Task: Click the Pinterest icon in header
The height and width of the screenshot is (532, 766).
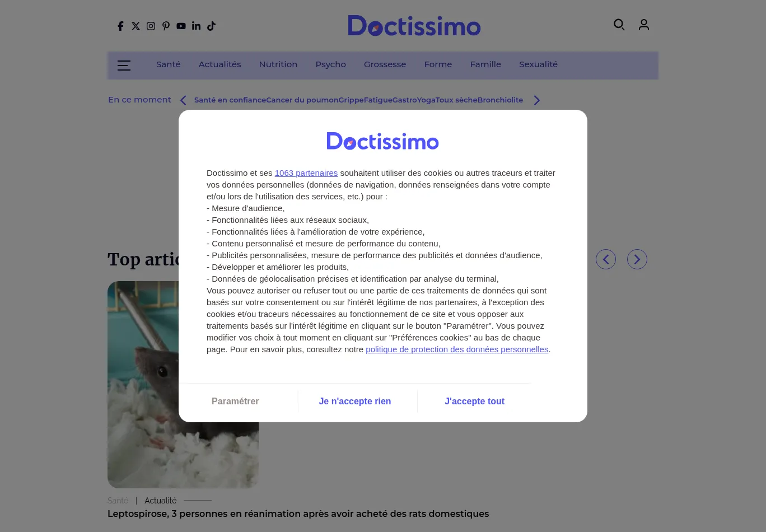Action: coord(166,26)
